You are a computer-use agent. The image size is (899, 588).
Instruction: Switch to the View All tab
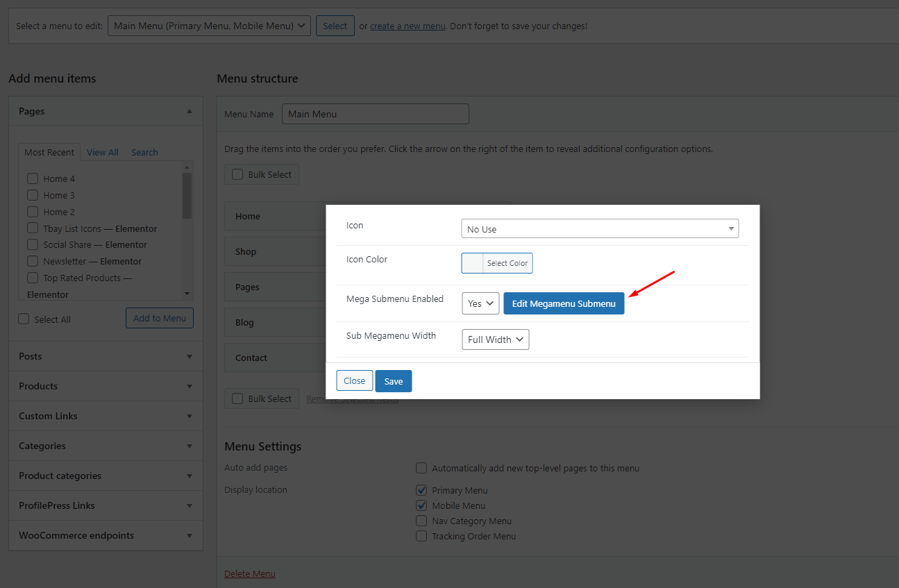102,152
